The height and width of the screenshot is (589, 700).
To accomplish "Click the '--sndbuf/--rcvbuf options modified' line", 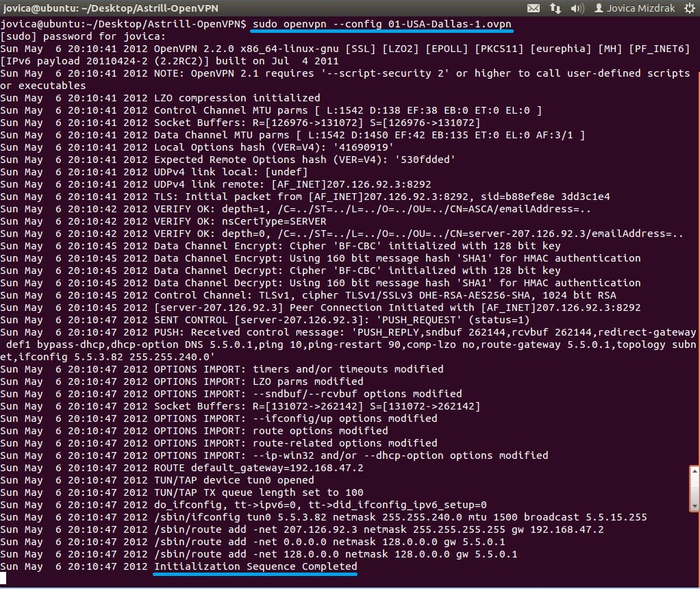I will [232, 394].
